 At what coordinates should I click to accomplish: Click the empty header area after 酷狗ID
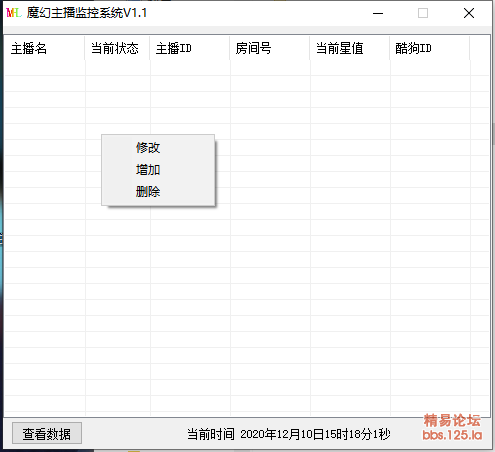479,49
